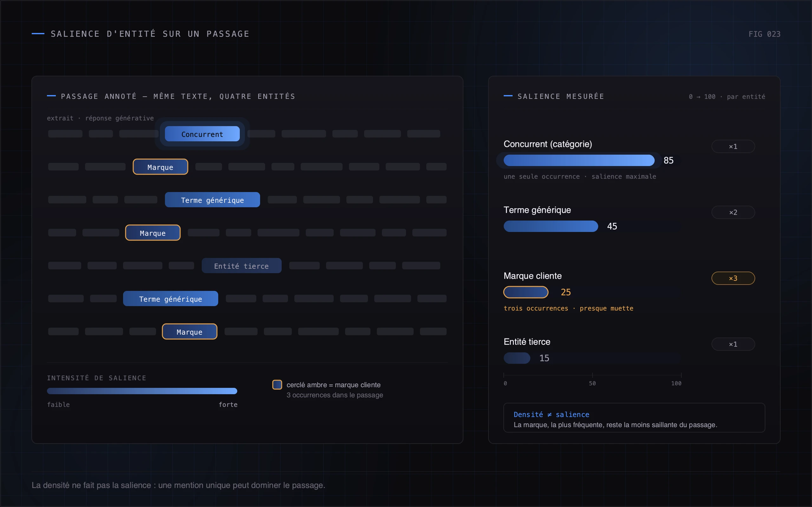Image resolution: width=812 pixels, height=507 pixels.
Task: Click the Terme générique bar at 45
Action: (551, 226)
